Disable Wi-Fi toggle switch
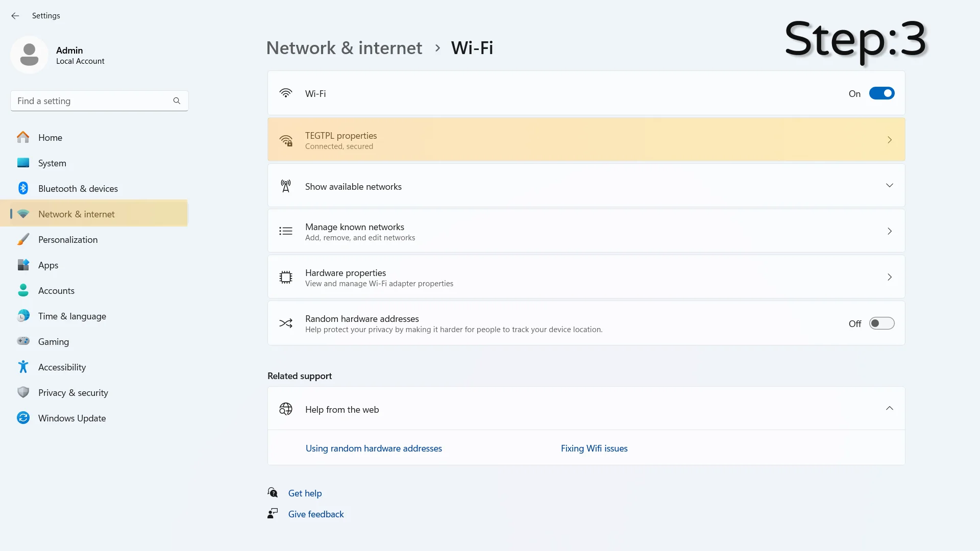Image resolution: width=980 pixels, height=551 pixels. pyautogui.click(x=881, y=93)
